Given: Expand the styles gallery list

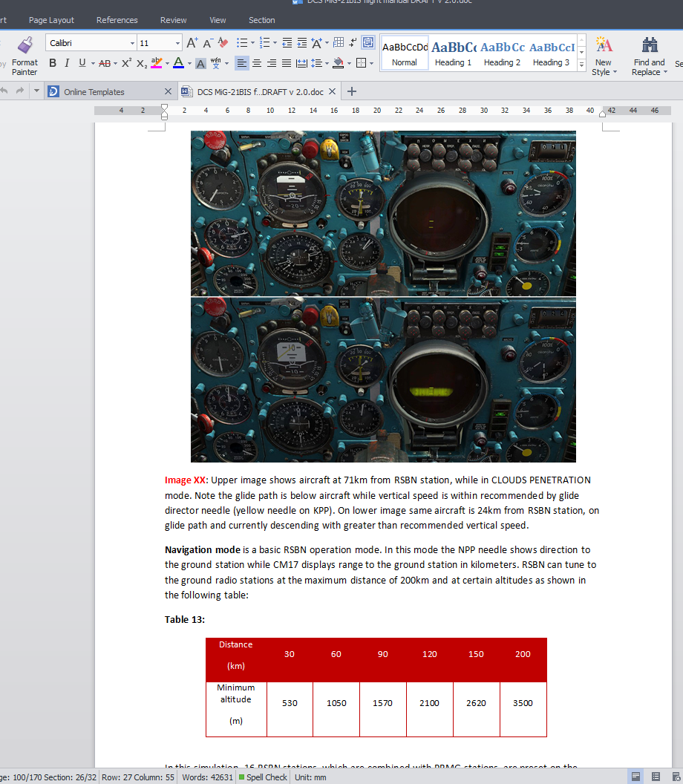Looking at the screenshot, I should point(581,65).
